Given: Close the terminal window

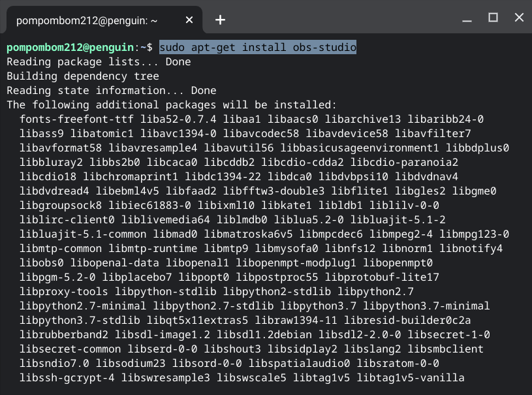Looking at the screenshot, I should point(519,18).
